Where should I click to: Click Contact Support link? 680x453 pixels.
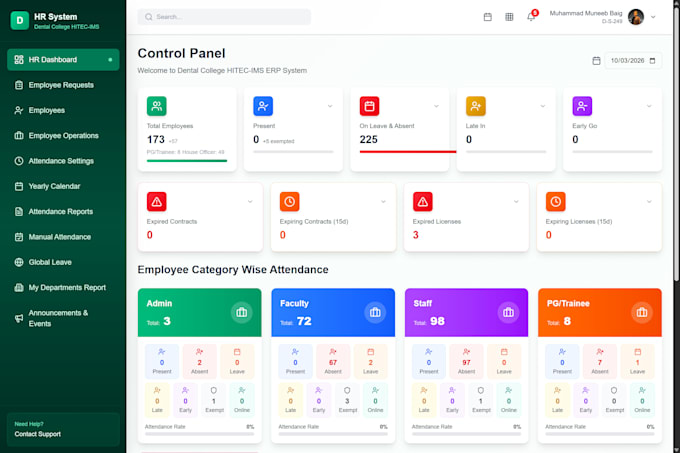[x=38, y=434]
